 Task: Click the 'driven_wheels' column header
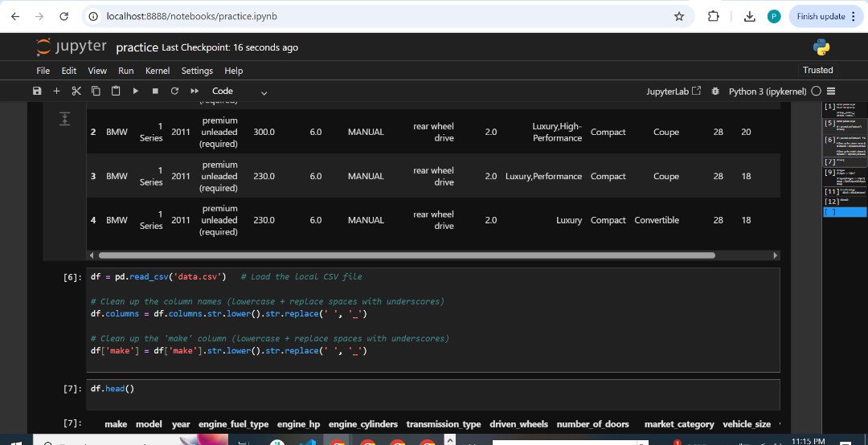click(518, 425)
